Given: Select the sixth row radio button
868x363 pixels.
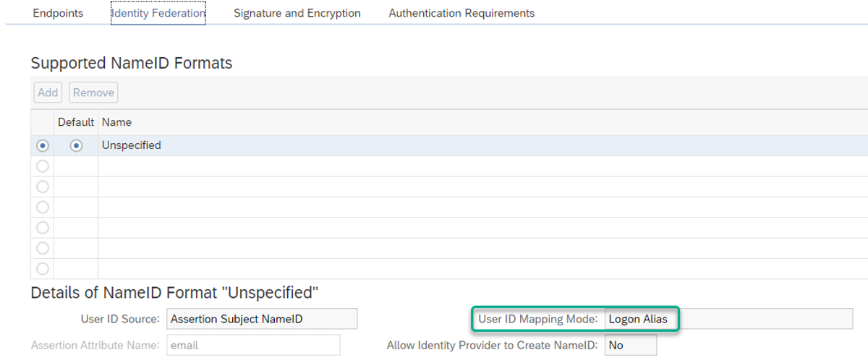Looking at the screenshot, I should tap(43, 248).
